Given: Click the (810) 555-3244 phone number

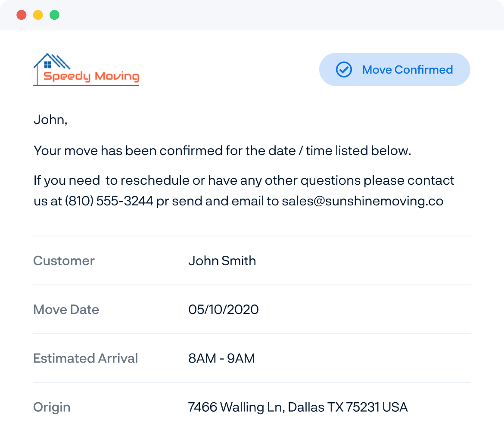Looking at the screenshot, I should 109,201.
